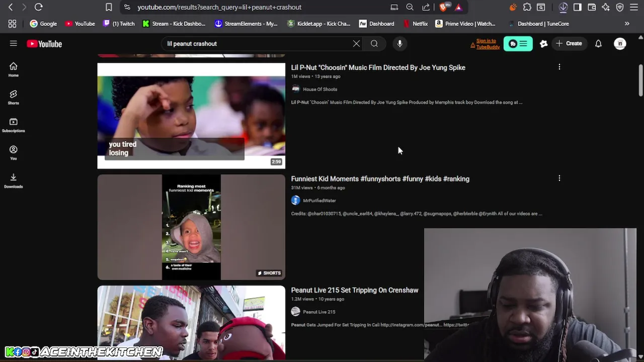Click the address bar URL
The width and height of the screenshot is (644, 362).
(219, 7)
